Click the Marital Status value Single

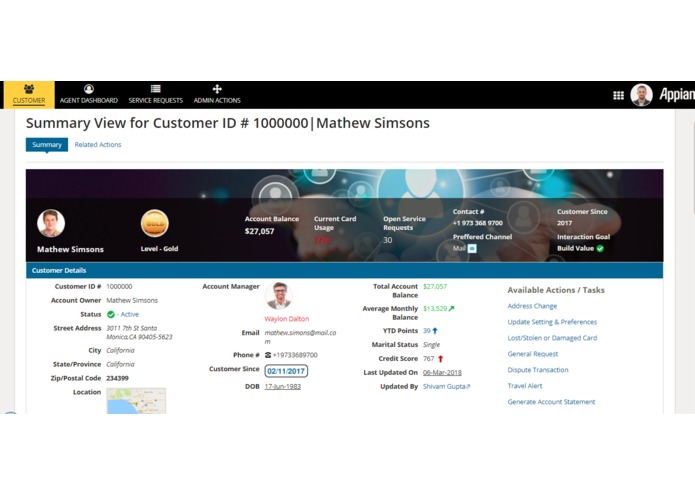(431, 345)
